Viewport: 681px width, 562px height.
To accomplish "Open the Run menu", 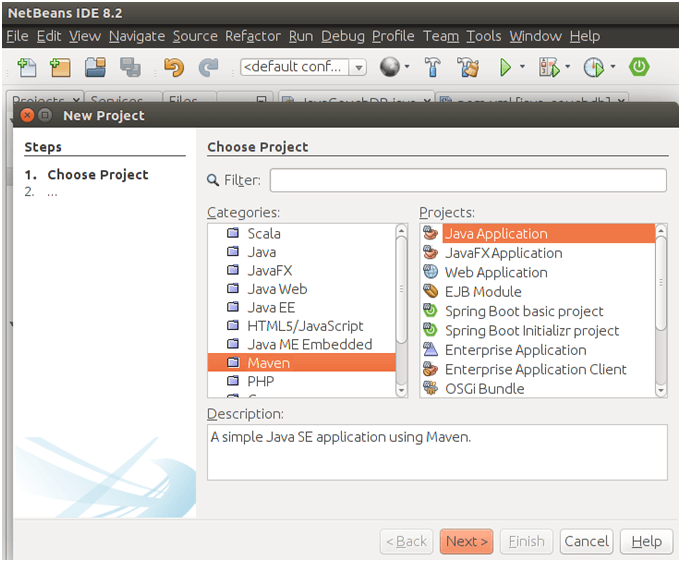I will coord(301,36).
